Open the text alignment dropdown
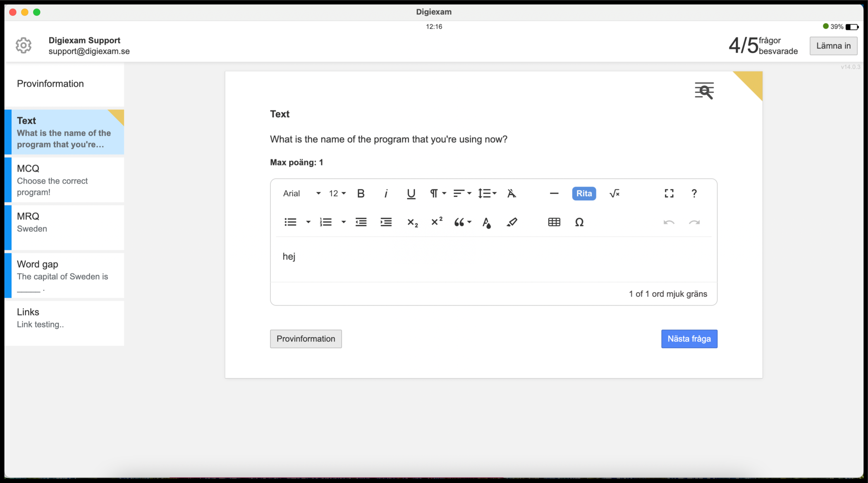The width and height of the screenshot is (868, 483). (x=462, y=193)
